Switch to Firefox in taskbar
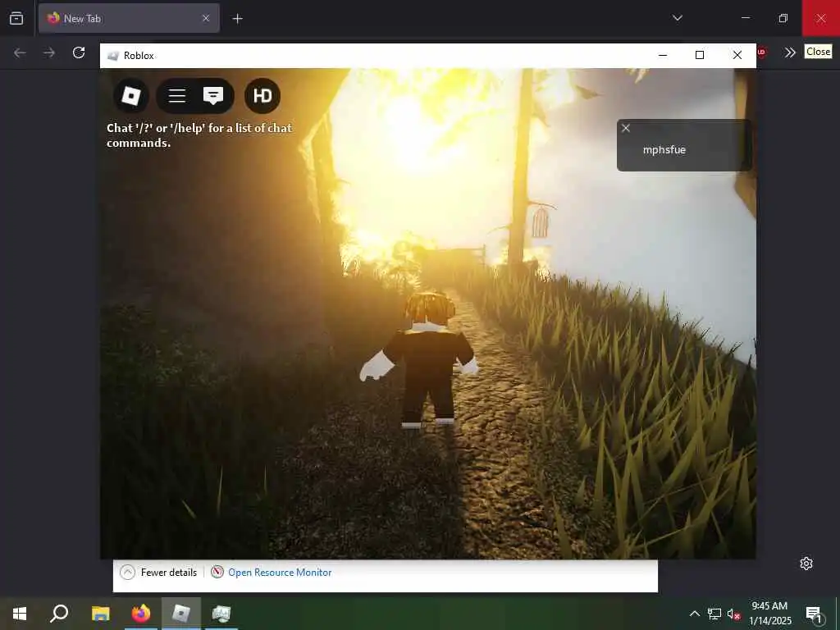This screenshot has width=840, height=630. tap(141, 614)
